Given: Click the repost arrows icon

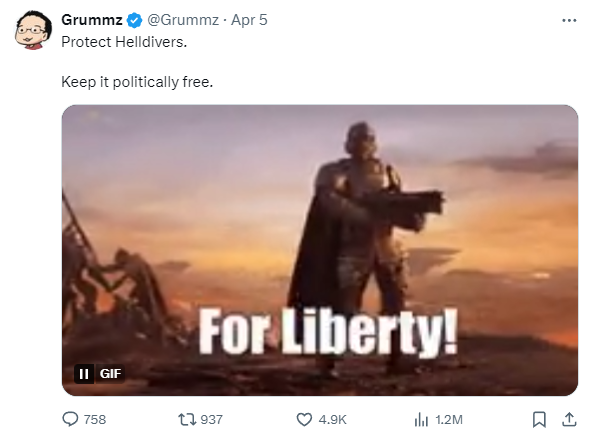Looking at the screenshot, I should [x=187, y=419].
